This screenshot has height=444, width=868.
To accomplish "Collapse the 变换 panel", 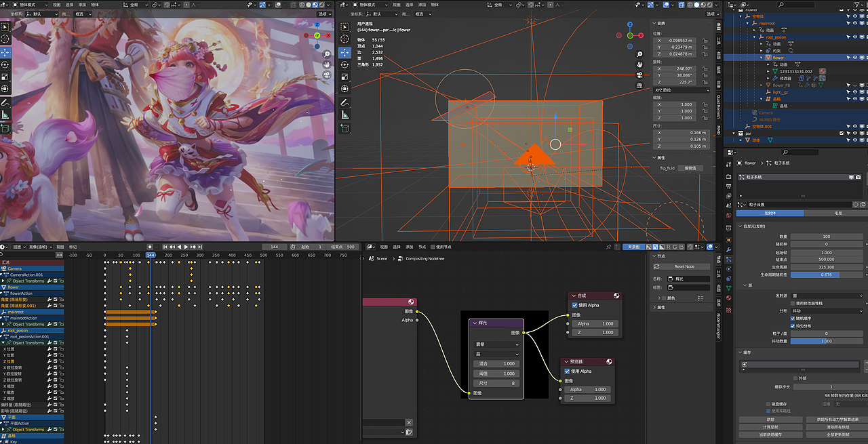I will (x=660, y=24).
